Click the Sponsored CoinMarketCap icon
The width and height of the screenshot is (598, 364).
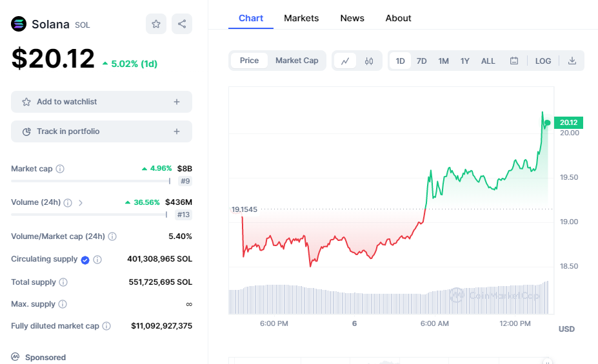click(x=15, y=357)
